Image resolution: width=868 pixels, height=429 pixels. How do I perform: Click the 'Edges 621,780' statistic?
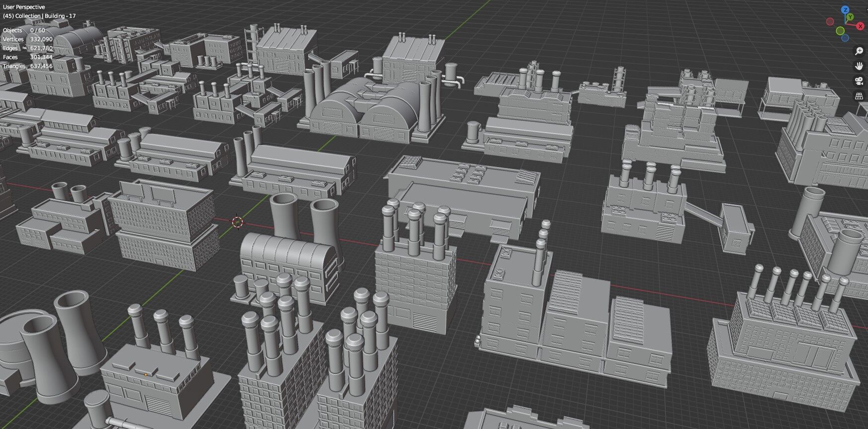click(x=28, y=48)
